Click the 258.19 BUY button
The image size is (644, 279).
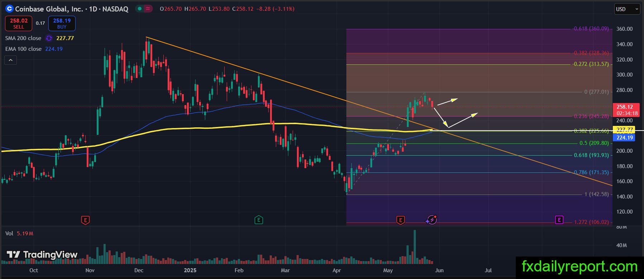(x=62, y=24)
